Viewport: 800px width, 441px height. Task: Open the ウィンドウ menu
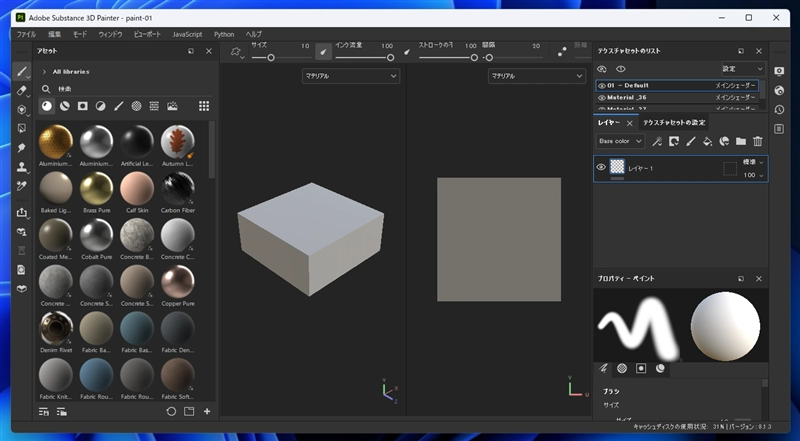[x=110, y=34]
